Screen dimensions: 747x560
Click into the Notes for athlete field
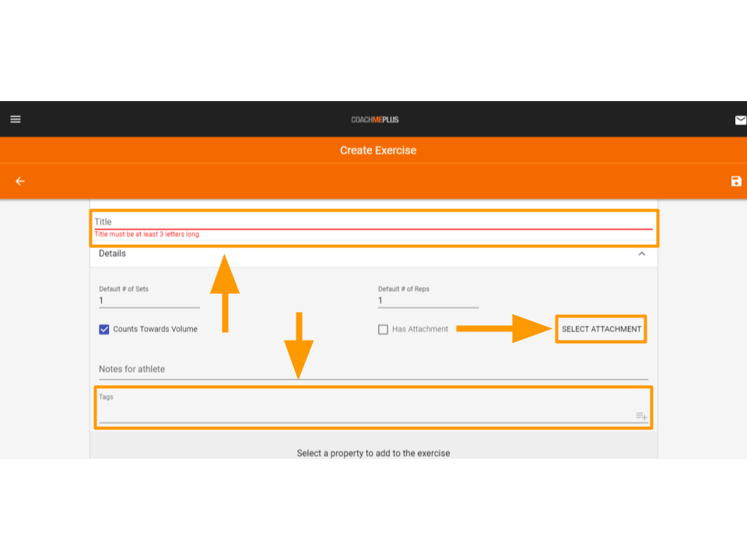[373, 369]
